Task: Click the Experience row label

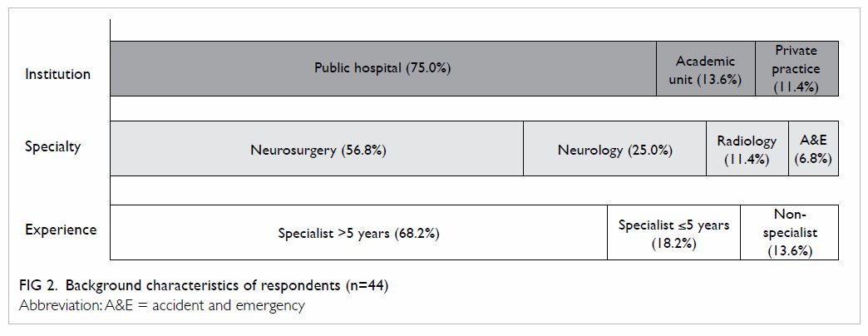Action: tap(61, 230)
